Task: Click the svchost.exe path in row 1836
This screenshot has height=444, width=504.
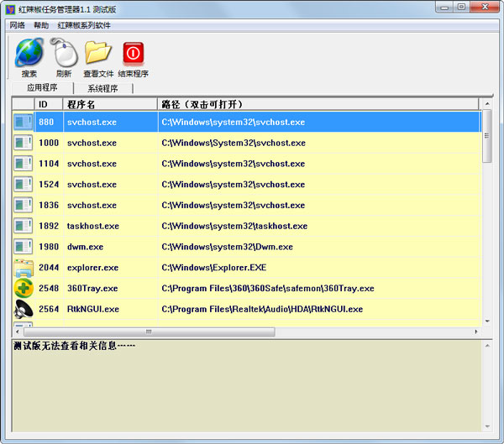Action: [x=233, y=205]
